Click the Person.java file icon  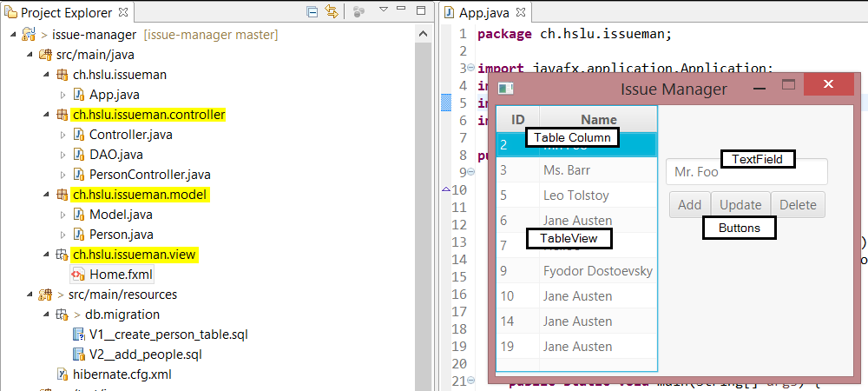pyautogui.click(x=79, y=235)
